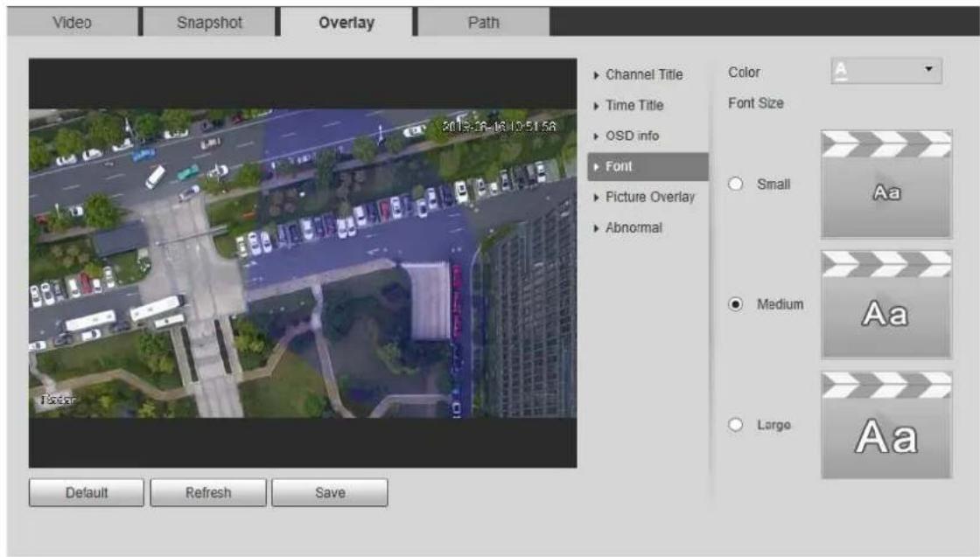This screenshot has height=557, width=980.
Task: Open Channel Title settings
Action: [644, 75]
